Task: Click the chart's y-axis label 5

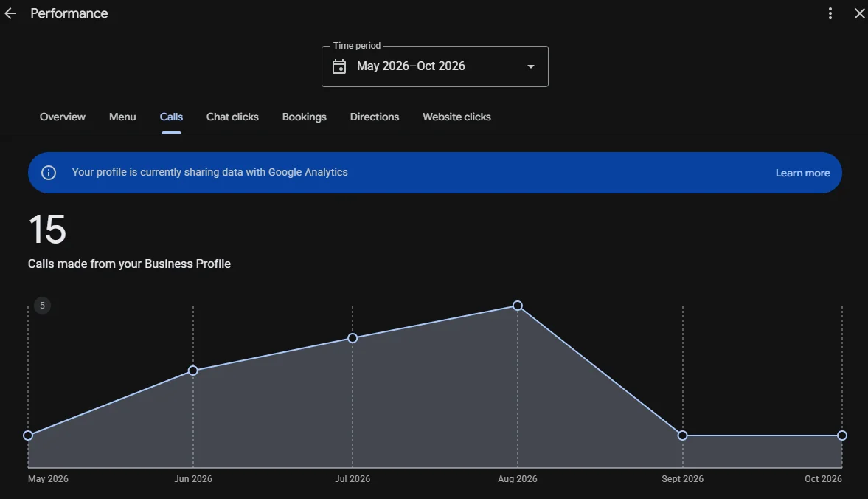Action: coord(42,306)
